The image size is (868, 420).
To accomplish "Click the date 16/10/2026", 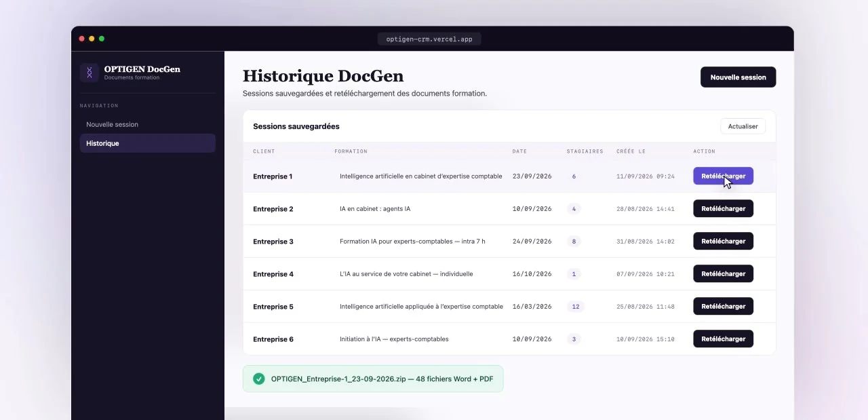I will [532, 274].
